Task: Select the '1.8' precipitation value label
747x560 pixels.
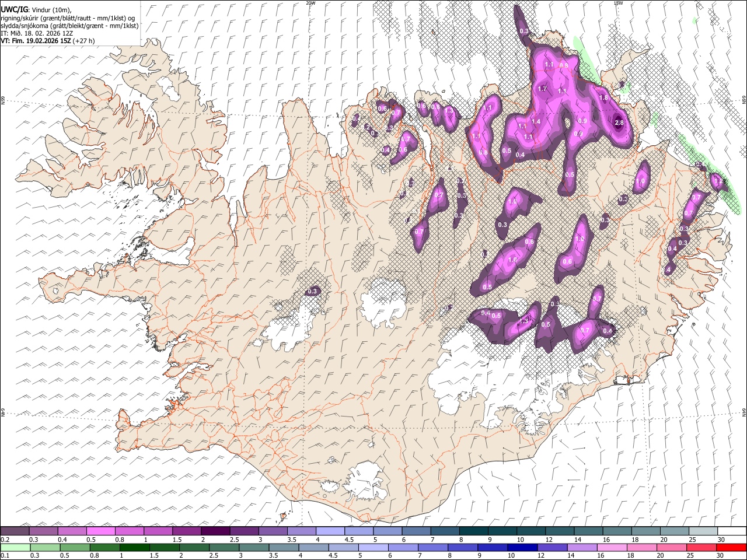Action: tap(604, 98)
